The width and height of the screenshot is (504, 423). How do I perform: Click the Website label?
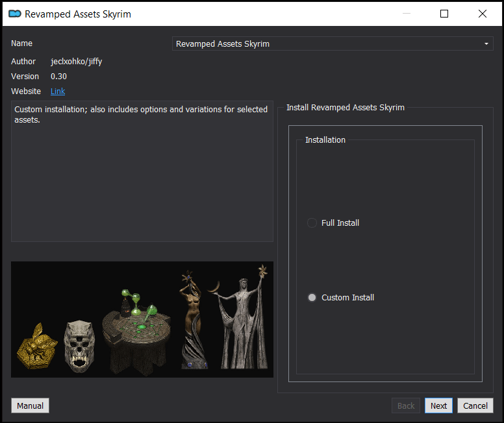pos(26,91)
